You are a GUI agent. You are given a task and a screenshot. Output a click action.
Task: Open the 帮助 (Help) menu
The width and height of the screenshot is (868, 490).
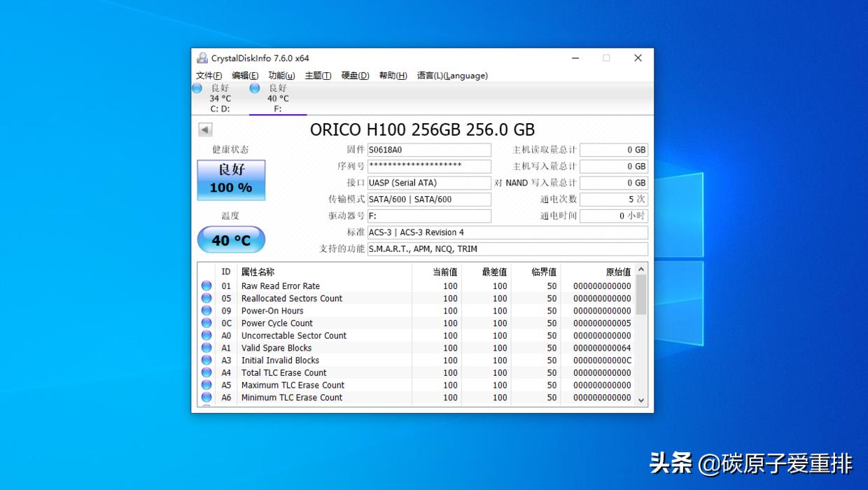pos(393,76)
